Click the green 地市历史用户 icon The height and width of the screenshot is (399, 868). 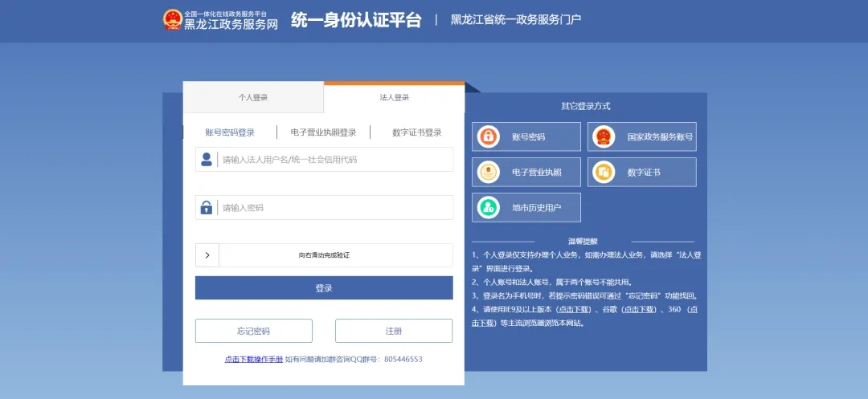click(x=488, y=207)
